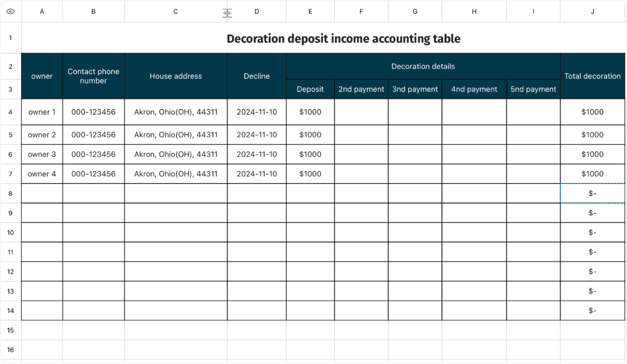Click owner 1's $1000 total decoration cell
Screen dimensions: 627x364
point(593,112)
